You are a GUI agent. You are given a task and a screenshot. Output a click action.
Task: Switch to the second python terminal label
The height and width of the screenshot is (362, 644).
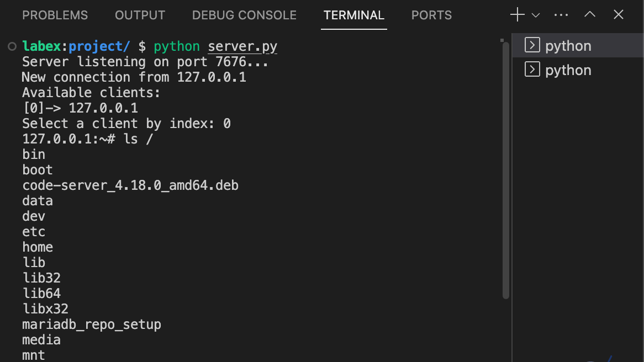coord(568,70)
